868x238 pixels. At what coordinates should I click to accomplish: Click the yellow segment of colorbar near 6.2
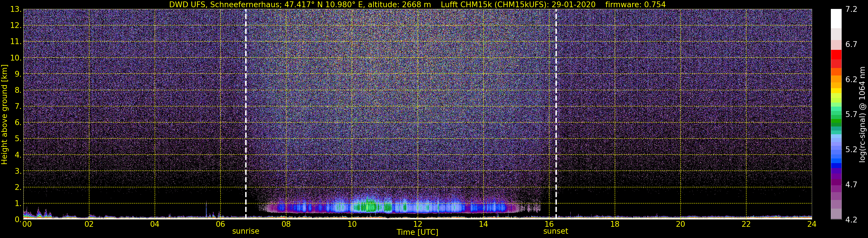pos(836,90)
